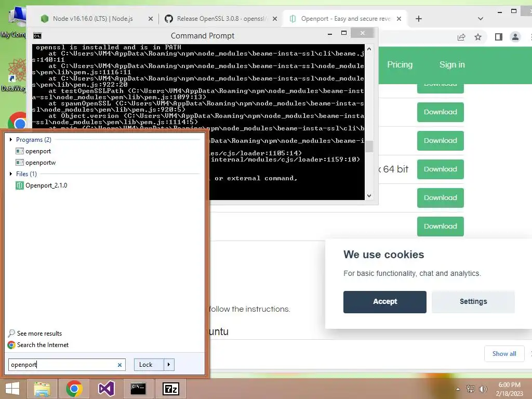The width and height of the screenshot is (532, 399).
Task: Click the Command Prompt scrollbar thumb
Action: tap(369, 147)
